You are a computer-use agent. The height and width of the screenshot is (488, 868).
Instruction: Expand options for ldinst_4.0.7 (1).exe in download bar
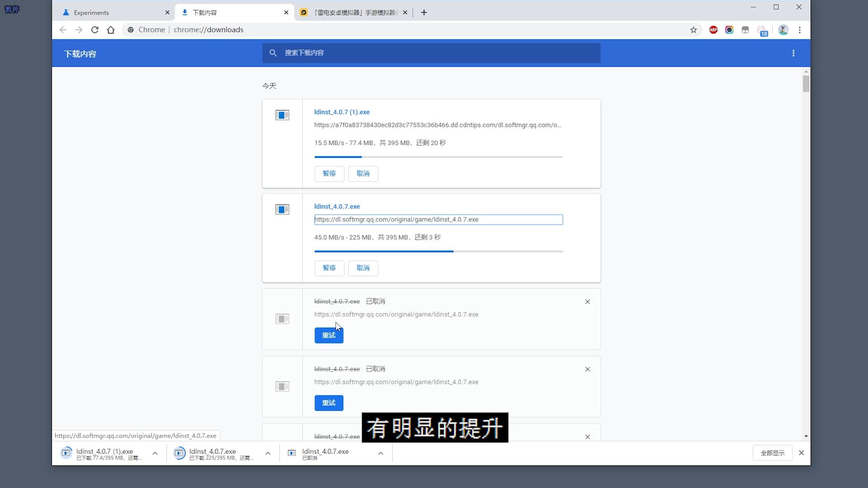pos(154,453)
